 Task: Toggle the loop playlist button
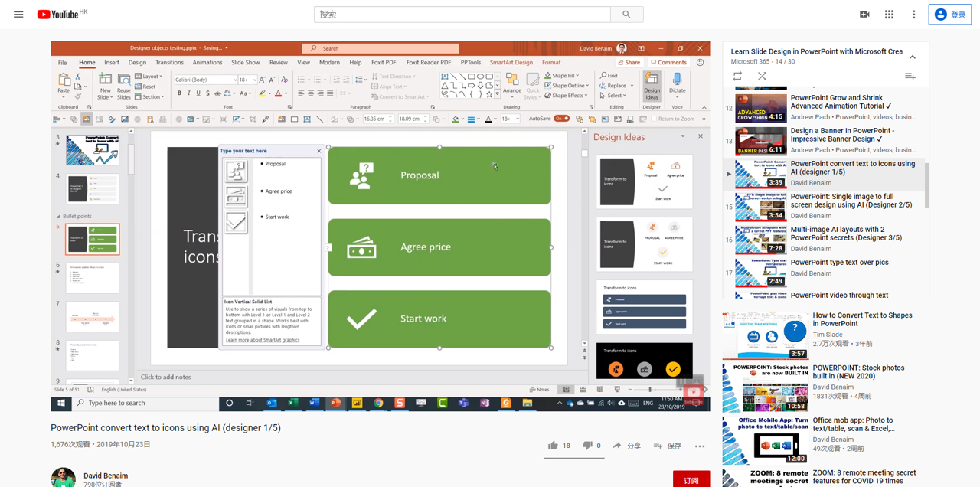(x=737, y=77)
